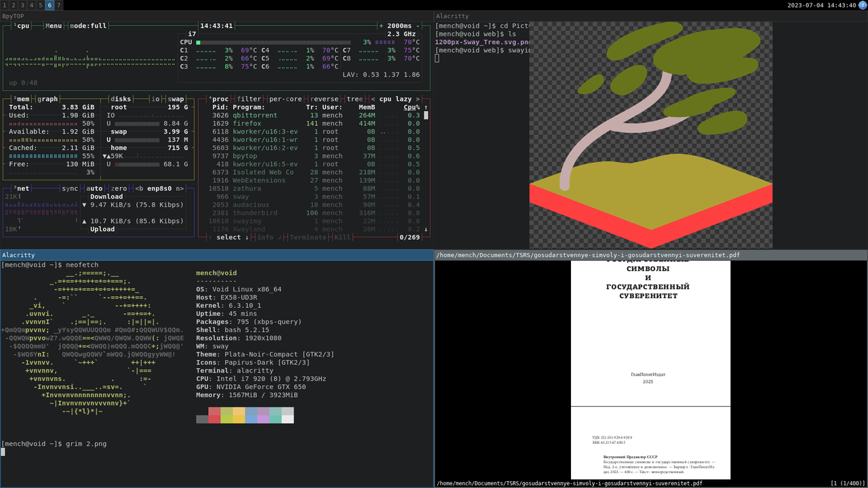
Task: Toggle disk io mode
Action: pyautogui.click(x=155, y=99)
